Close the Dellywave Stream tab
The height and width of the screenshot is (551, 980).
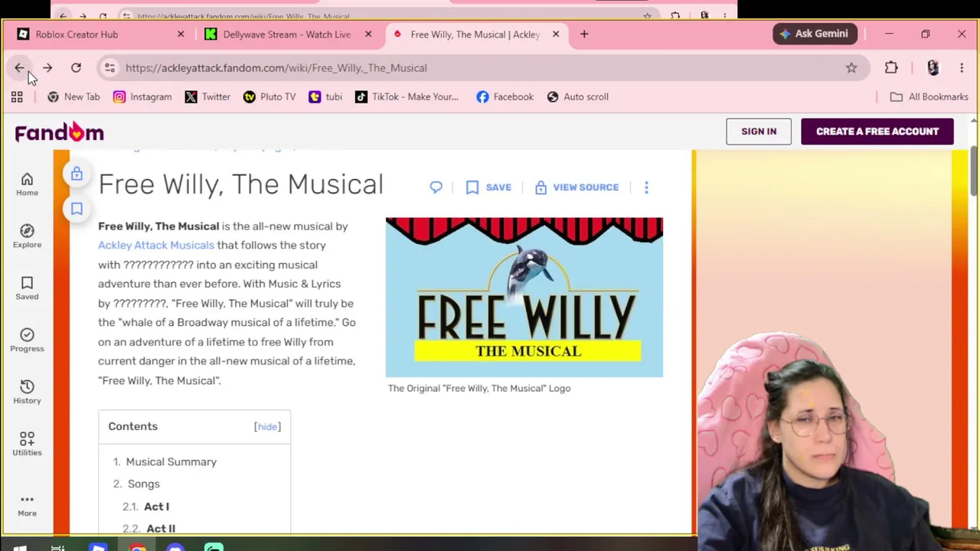point(368,34)
